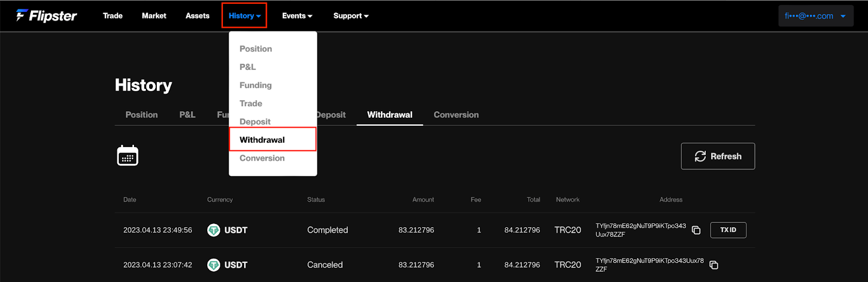This screenshot has height=282, width=868.
Task: Select Withdrawal from History dropdown menu
Action: coord(273,139)
